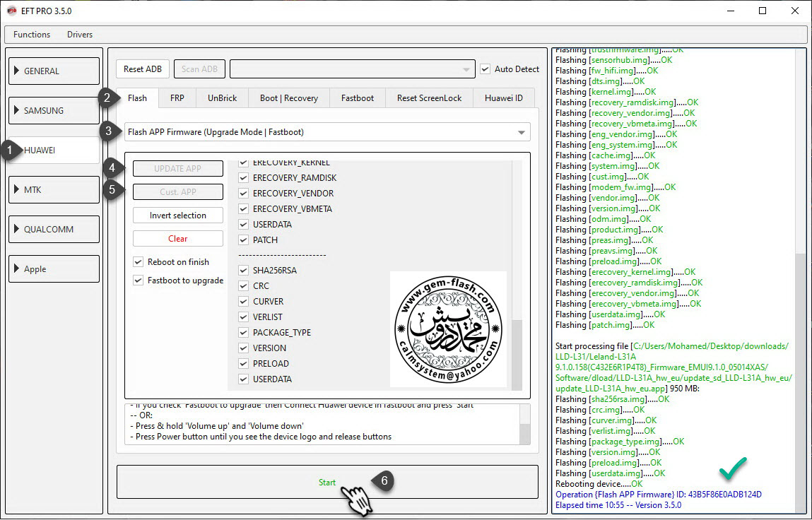Uncheck the PACKAGE_TYPE checkbox
The width and height of the screenshot is (812, 520).
click(x=243, y=332)
